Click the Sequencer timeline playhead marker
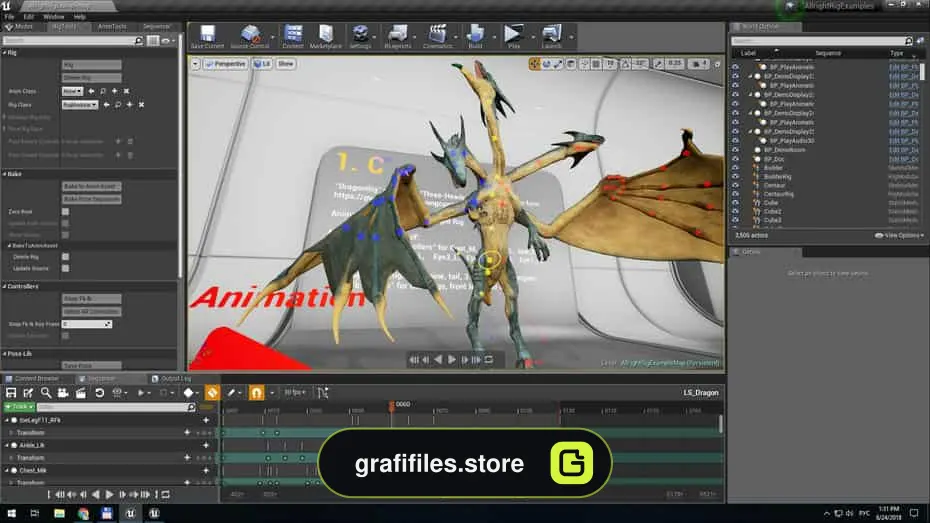 (x=391, y=405)
